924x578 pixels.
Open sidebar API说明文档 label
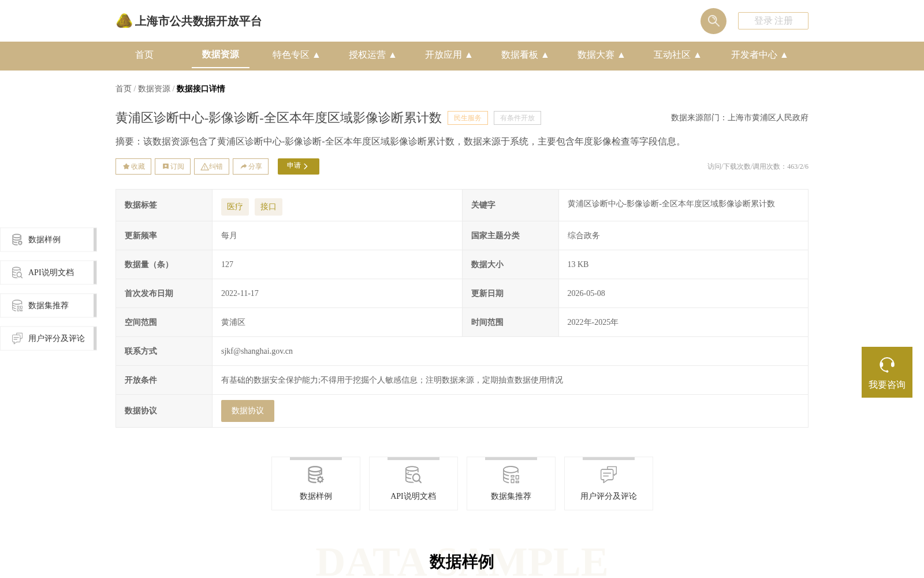tap(51, 272)
